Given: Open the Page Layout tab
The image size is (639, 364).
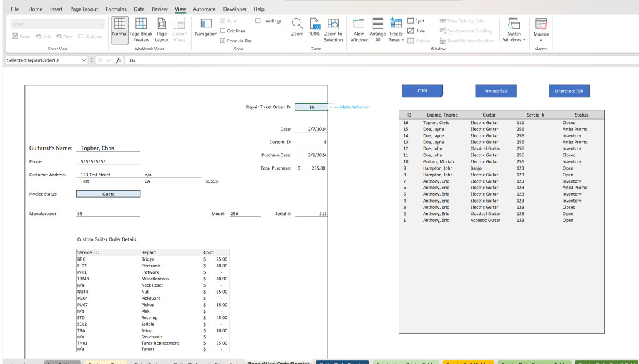Looking at the screenshot, I should 84,9.
